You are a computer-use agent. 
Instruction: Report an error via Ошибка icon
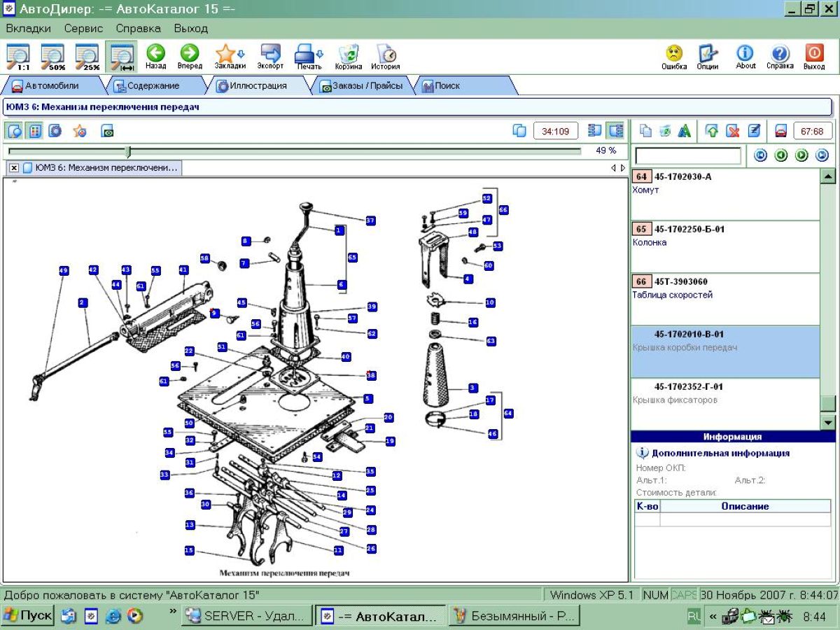[674, 55]
